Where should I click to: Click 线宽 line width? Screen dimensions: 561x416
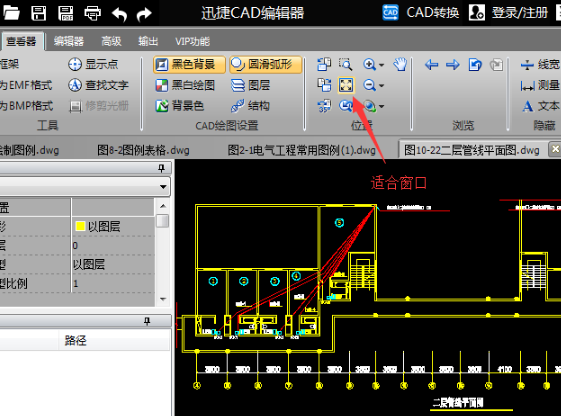coord(540,64)
